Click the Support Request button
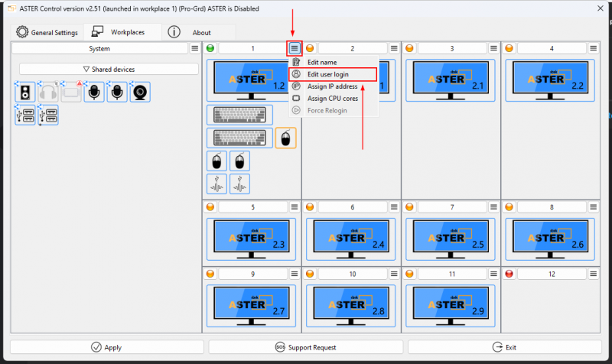612x364 pixels. point(306,347)
